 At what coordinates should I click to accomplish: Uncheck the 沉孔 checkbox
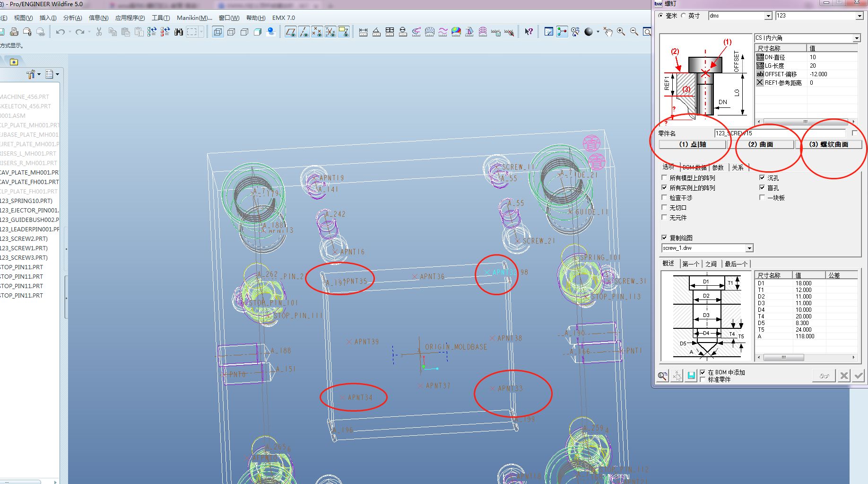click(762, 178)
